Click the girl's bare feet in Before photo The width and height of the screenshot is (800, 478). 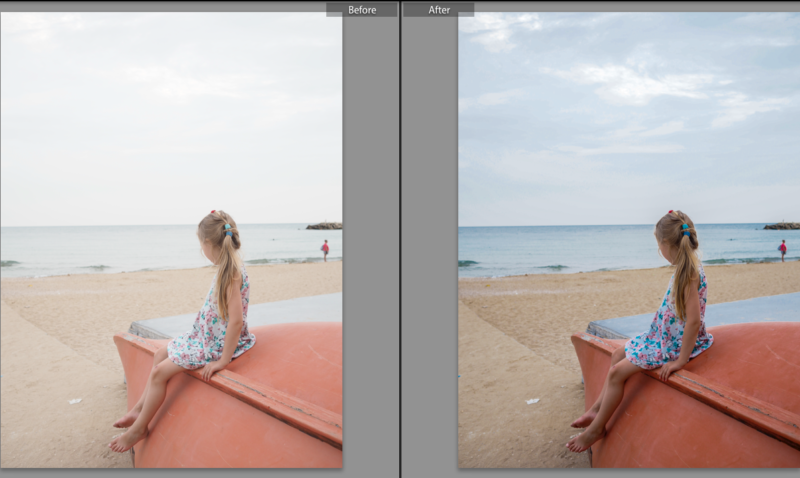(127, 430)
